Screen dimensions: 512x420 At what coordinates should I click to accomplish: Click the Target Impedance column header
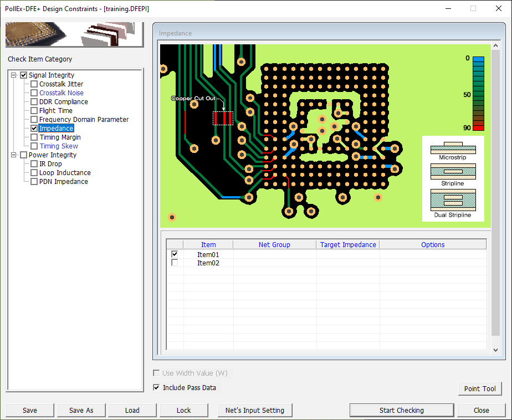[x=348, y=244]
